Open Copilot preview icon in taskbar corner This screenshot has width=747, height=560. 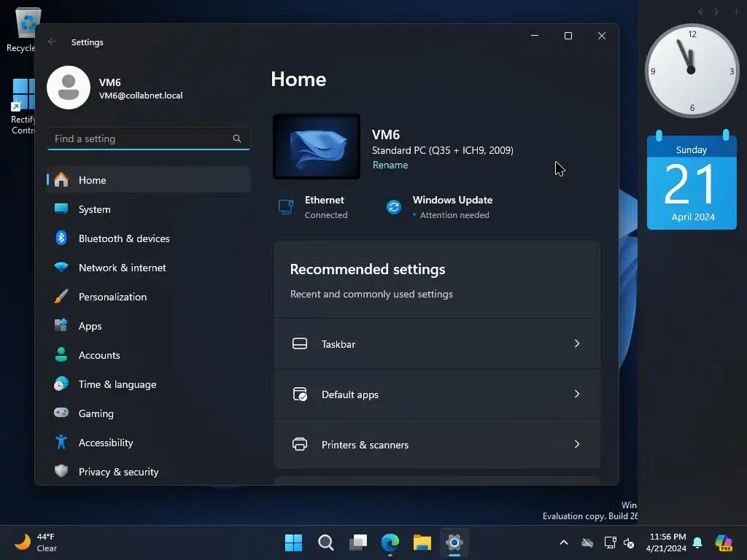(x=724, y=542)
